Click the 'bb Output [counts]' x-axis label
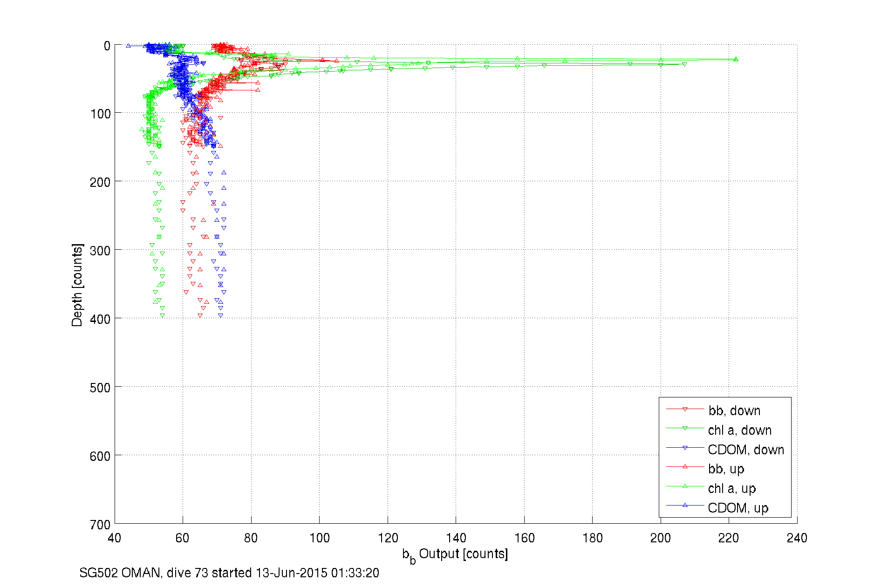881x588 pixels. 455,555
